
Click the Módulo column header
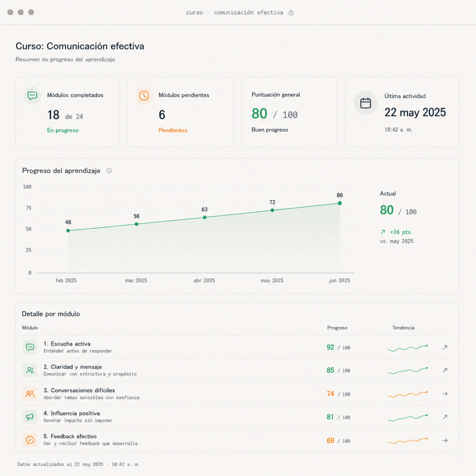tap(30, 328)
